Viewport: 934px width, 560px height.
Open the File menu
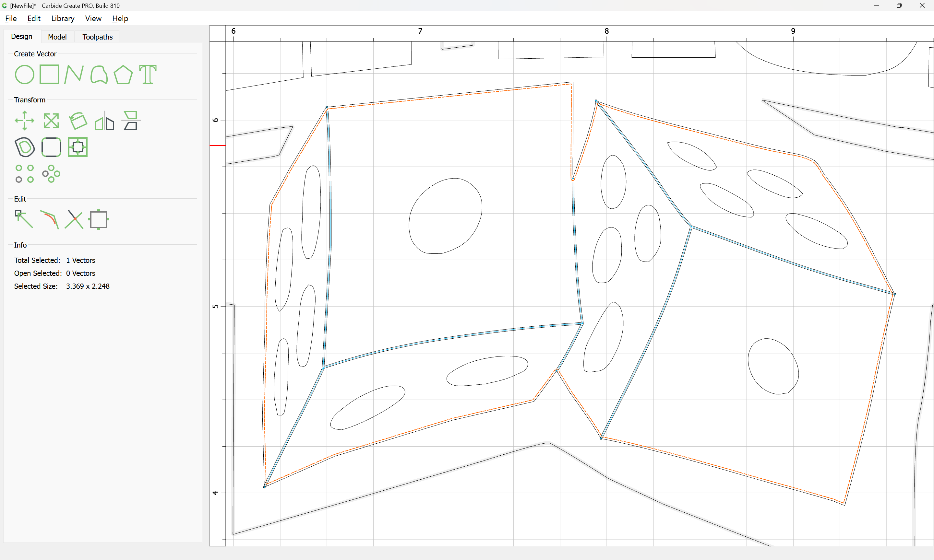(x=11, y=18)
